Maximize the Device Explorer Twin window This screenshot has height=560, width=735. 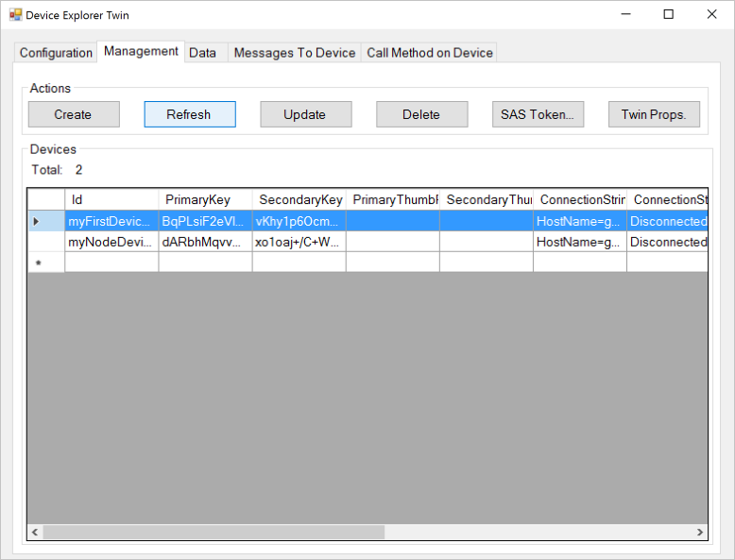(x=669, y=14)
